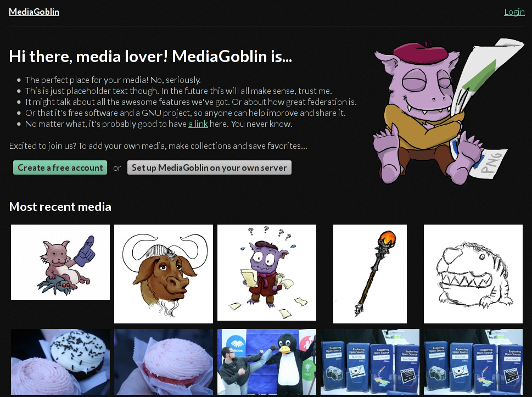
Task: Click the goblin mascot illustration with beret
Action: tap(449, 112)
